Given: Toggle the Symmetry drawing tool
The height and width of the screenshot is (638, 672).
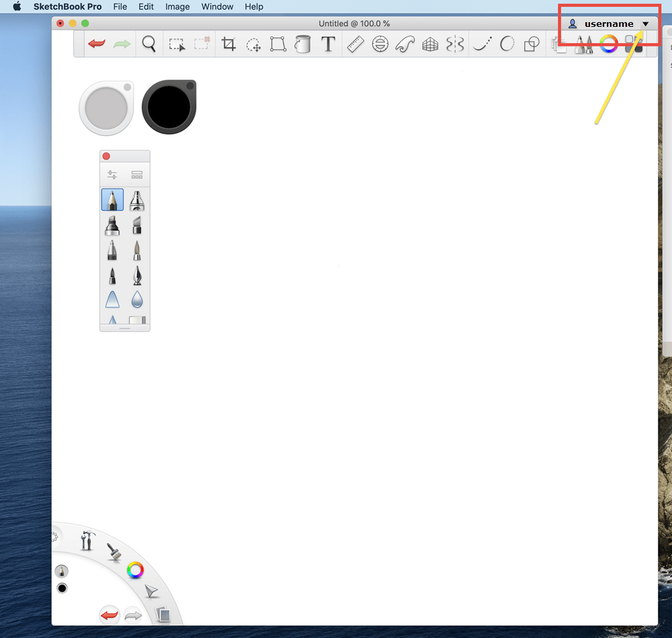Looking at the screenshot, I should click(x=454, y=44).
